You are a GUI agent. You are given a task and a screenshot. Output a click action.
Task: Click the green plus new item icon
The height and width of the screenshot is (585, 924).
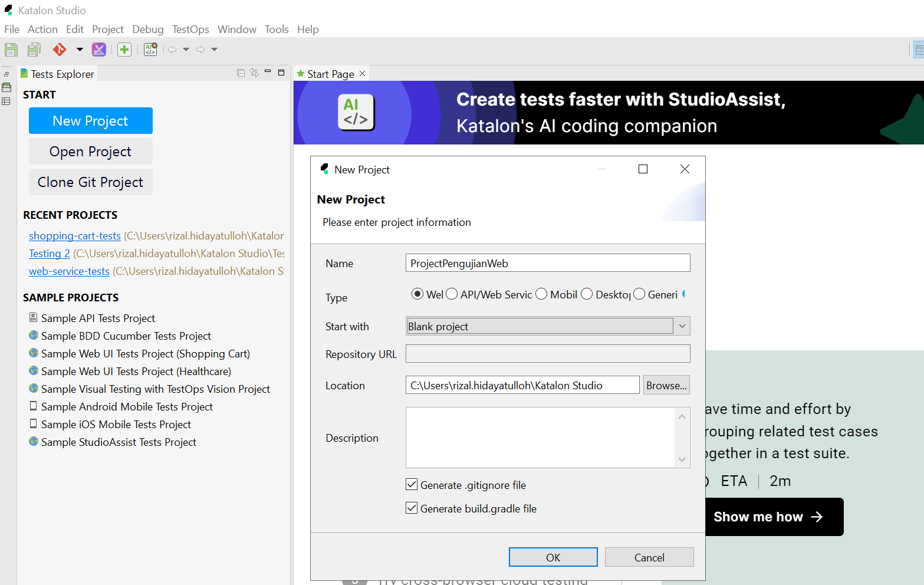[x=124, y=50]
